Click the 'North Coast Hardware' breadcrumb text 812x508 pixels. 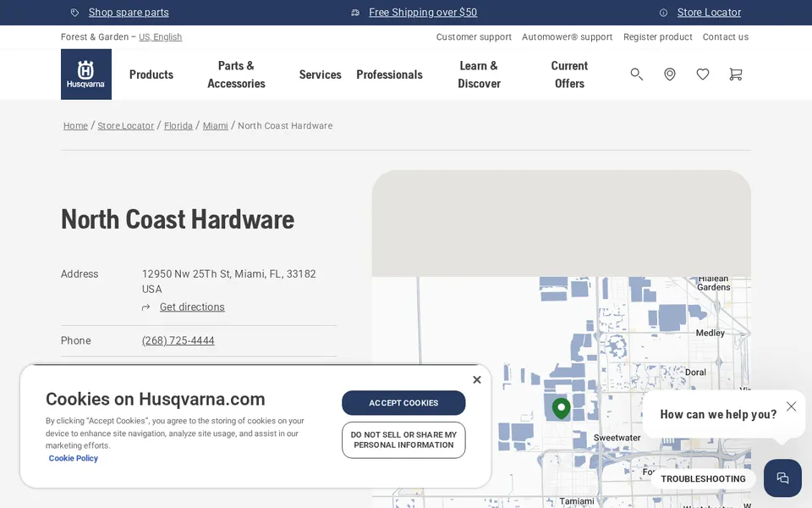click(x=285, y=125)
